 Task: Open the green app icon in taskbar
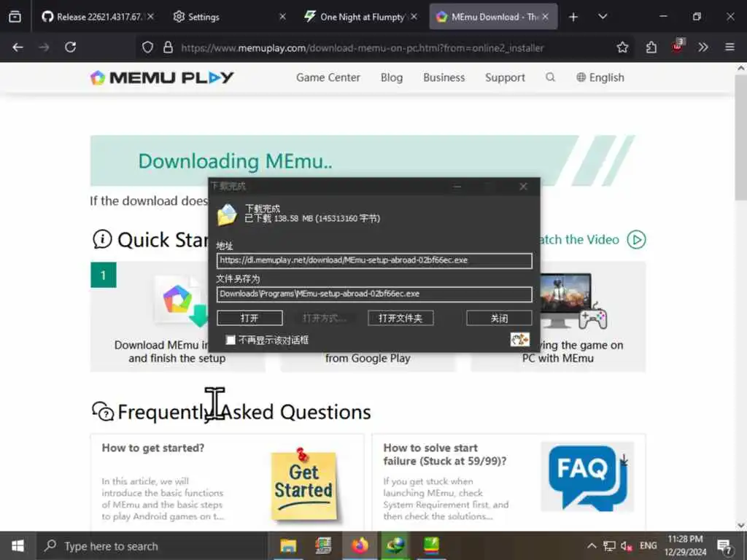tap(431, 545)
